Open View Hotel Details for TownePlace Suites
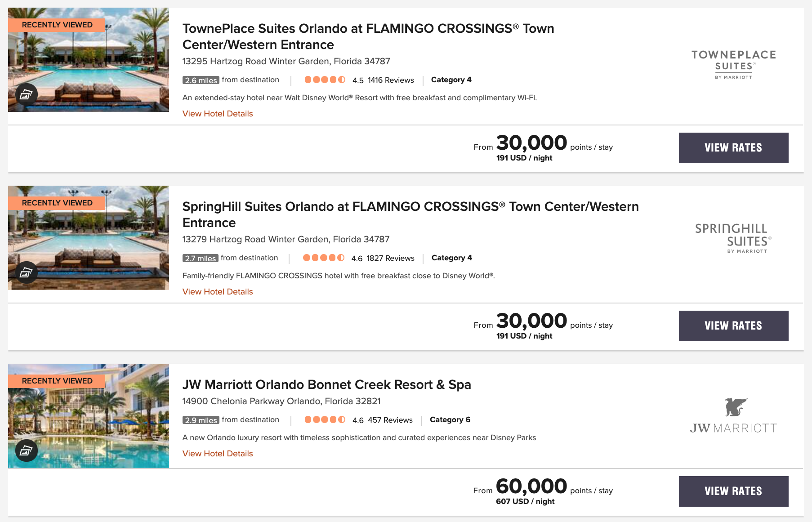The width and height of the screenshot is (812, 522). [218, 114]
